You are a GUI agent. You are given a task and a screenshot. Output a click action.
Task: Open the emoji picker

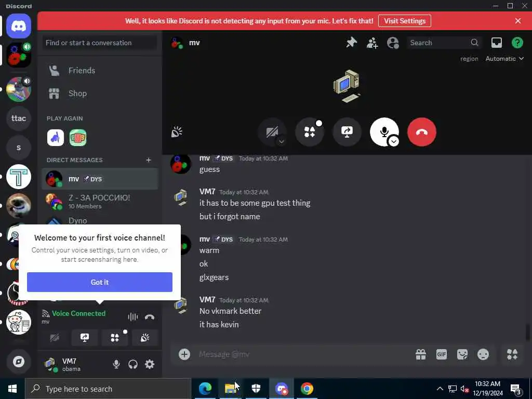tap(483, 354)
